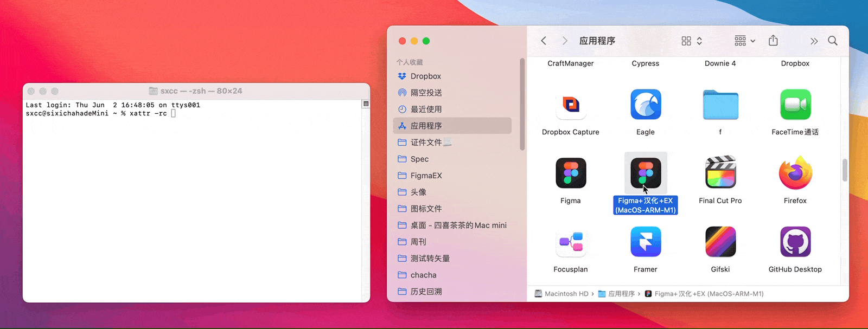Close the Finder window
Screen dimensions: 868x329
point(402,41)
